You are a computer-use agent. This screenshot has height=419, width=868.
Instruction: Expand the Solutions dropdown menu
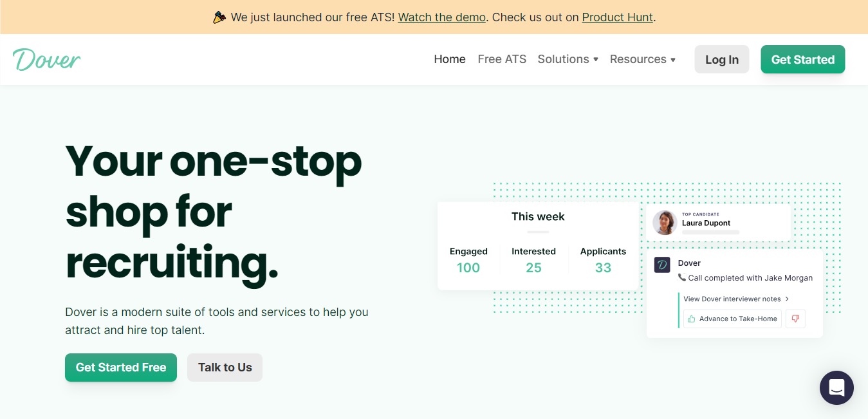click(x=568, y=59)
